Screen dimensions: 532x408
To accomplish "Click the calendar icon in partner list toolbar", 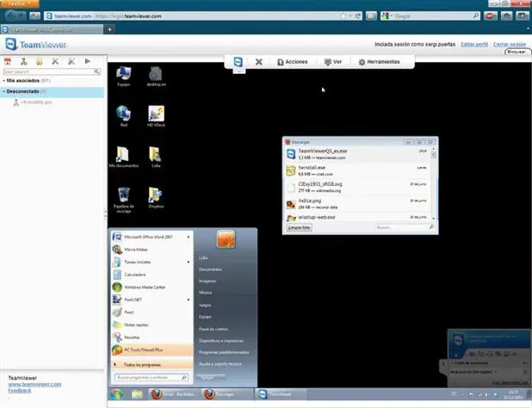I will (8, 61).
